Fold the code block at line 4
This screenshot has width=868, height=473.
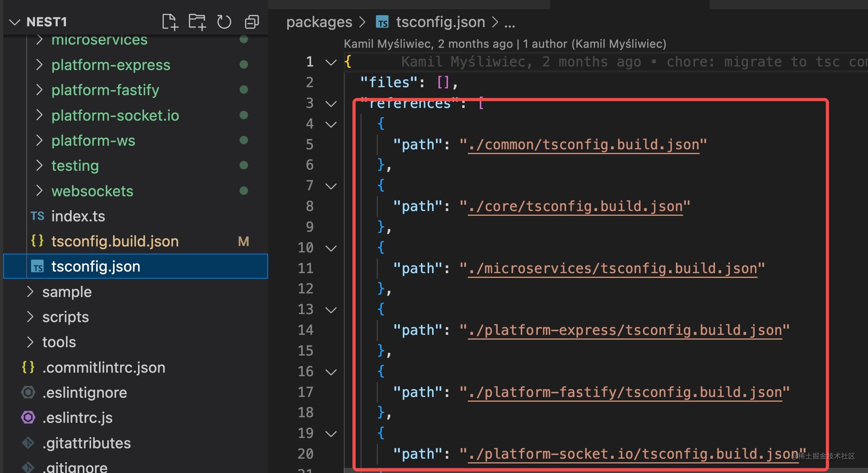coord(331,124)
